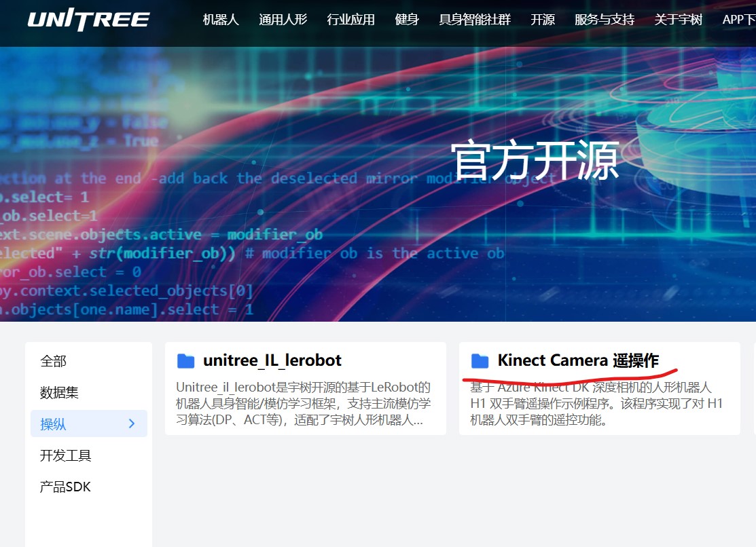Open the 产品SDK category
Image resolution: width=756 pixels, height=547 pixels.
[66, 487]
